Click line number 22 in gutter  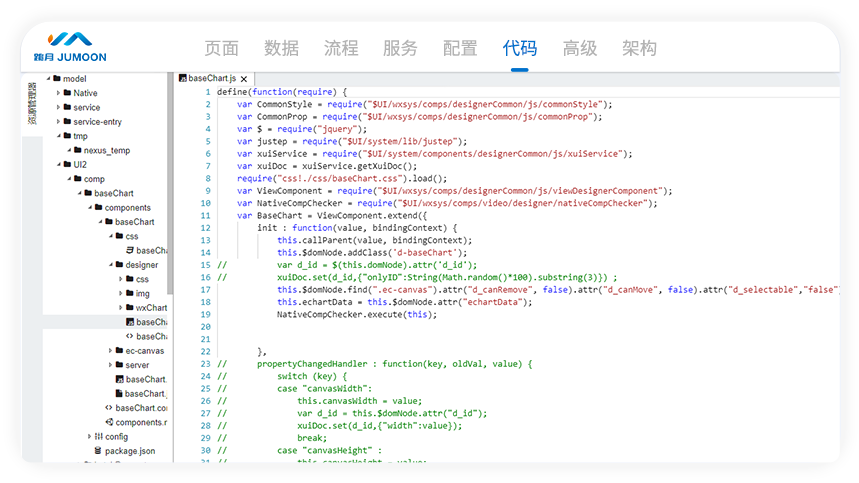(x=205, y=352)
